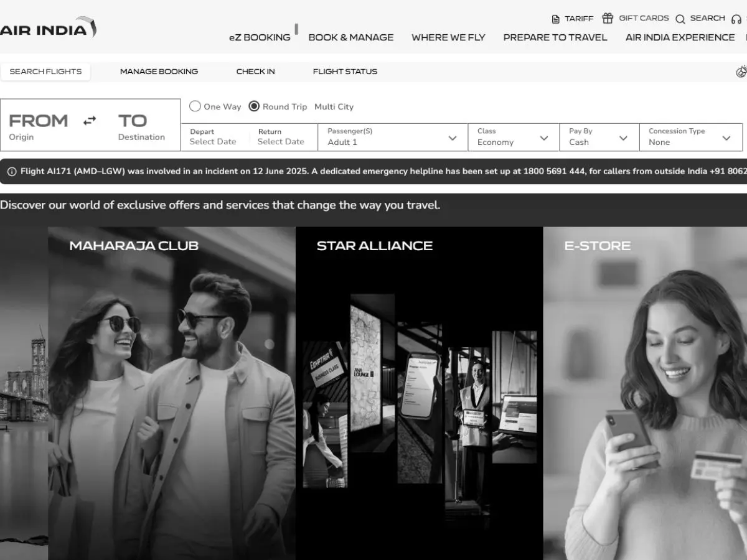Screen dimensions: 747x560
Task: Switch to the Manage Booking tab
Action: (x=159, y=72)
